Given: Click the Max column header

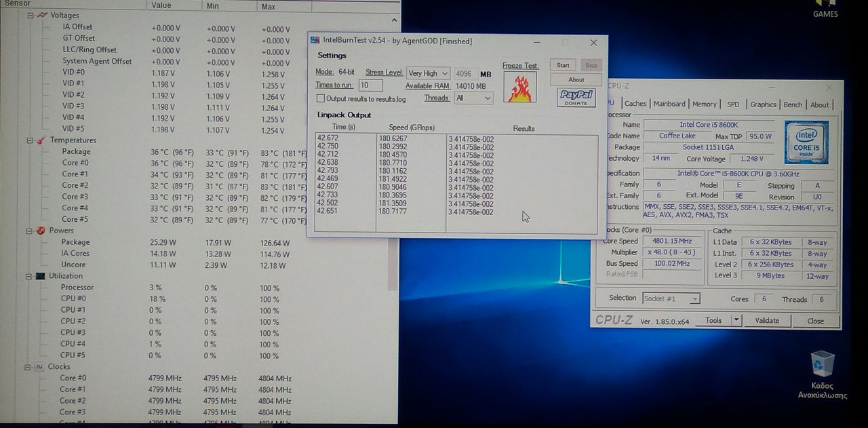Looking at the screenshot, I should tap(284, 7).
